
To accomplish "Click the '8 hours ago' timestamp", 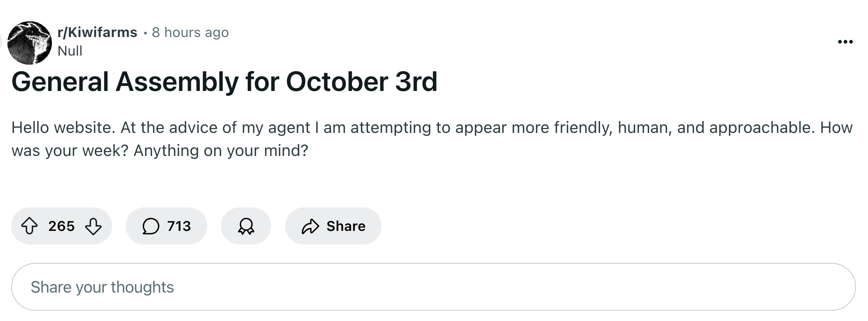I will pos(190,32).
